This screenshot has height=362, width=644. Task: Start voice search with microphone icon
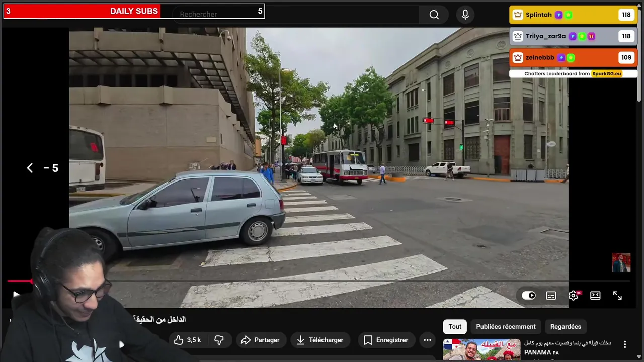(465, 15)
